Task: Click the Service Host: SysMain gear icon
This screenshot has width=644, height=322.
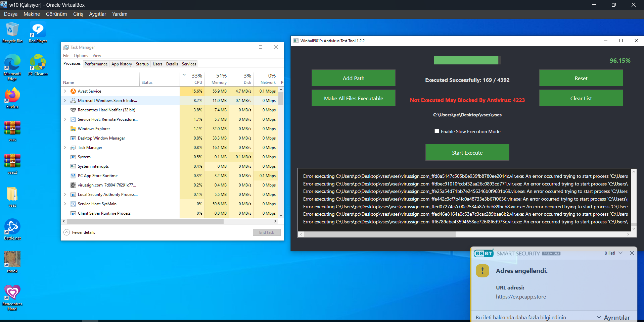Action: click(73, 204)
